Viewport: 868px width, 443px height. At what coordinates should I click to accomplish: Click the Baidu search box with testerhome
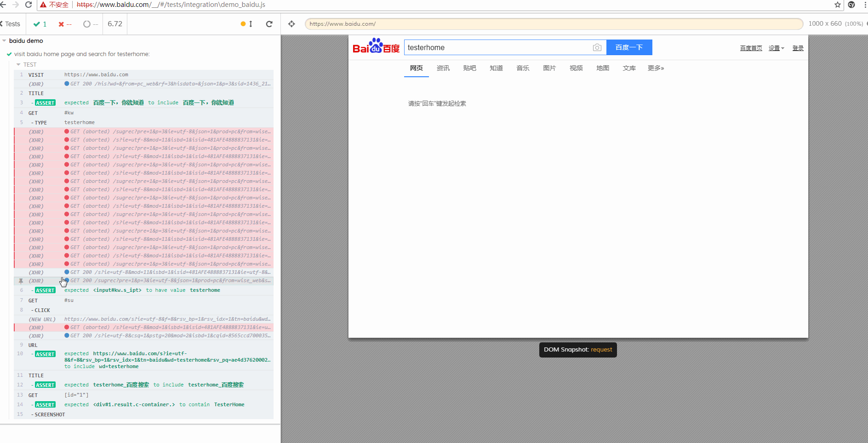click(497, 47)
